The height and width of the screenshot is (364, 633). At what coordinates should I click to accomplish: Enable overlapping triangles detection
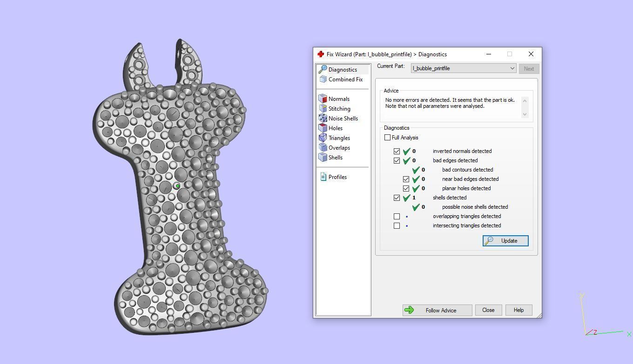click(397, 216)
